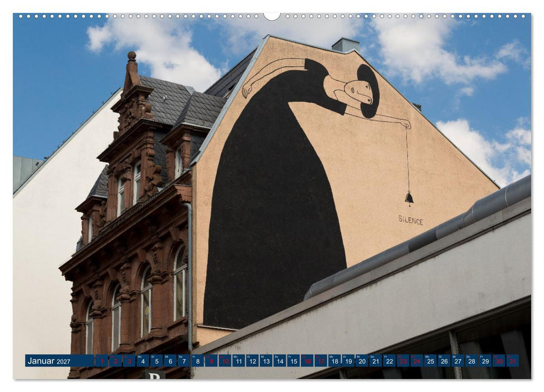This screenshot has height=392, width=544.
Task: Select date cell 19 in calendar strip
Action: [348, 361]
